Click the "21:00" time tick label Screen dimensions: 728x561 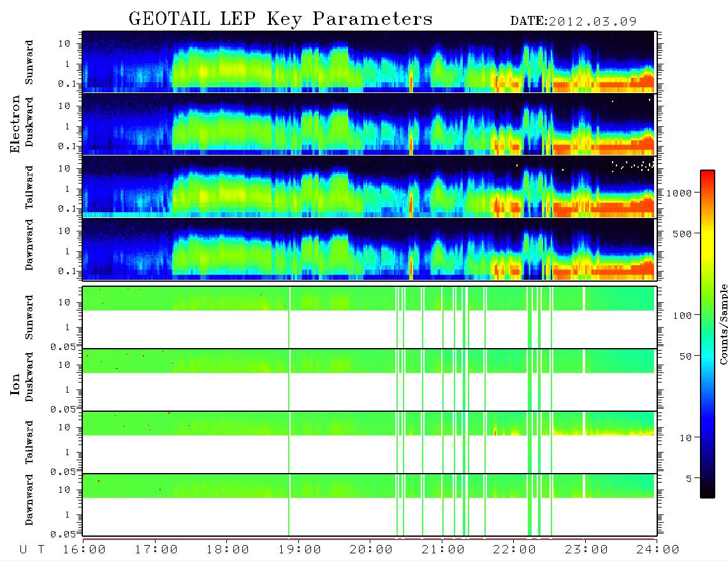444,550
